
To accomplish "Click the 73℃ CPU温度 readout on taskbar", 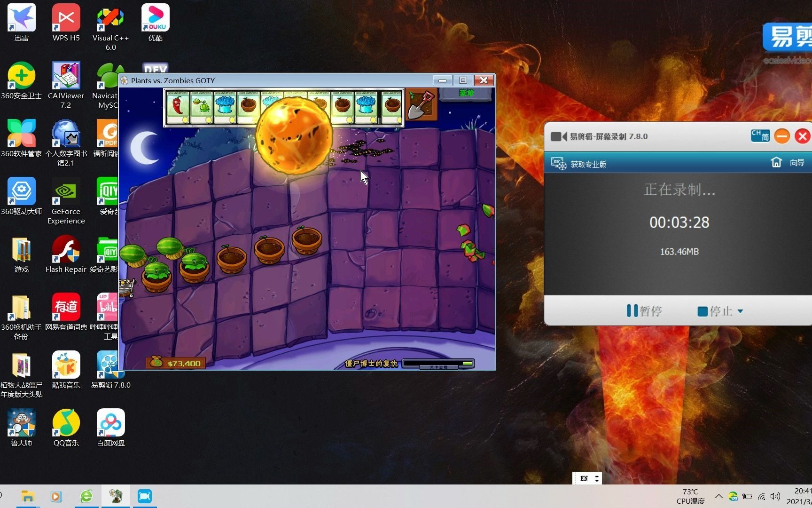I will point(690,496).
